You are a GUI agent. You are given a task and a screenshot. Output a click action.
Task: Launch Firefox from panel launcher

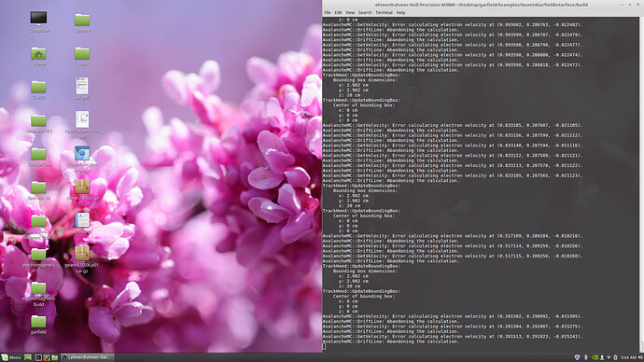tap(47, 357)
